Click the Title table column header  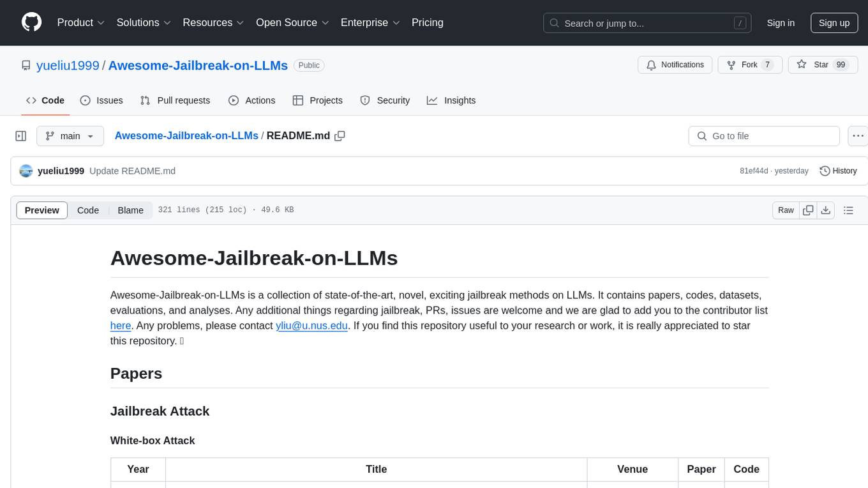376,469
